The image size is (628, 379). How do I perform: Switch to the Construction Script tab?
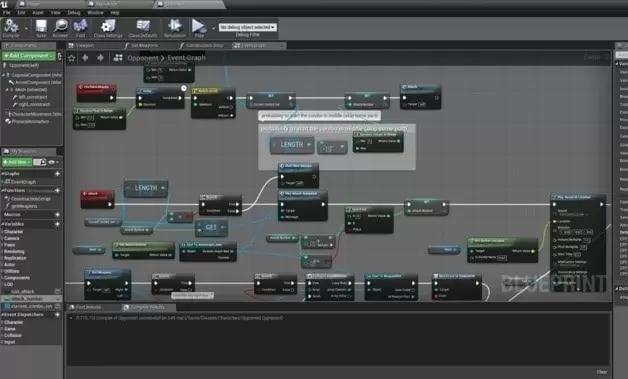point(202,45)
